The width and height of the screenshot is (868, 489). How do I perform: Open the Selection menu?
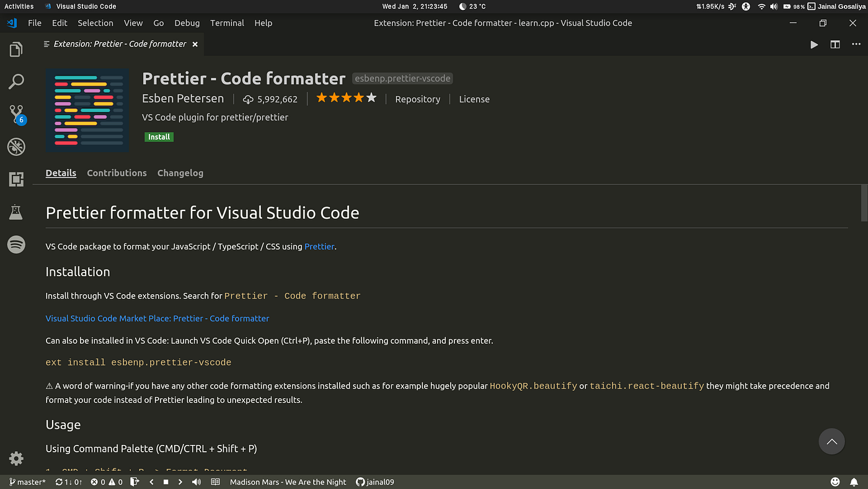tap(95, 23)
